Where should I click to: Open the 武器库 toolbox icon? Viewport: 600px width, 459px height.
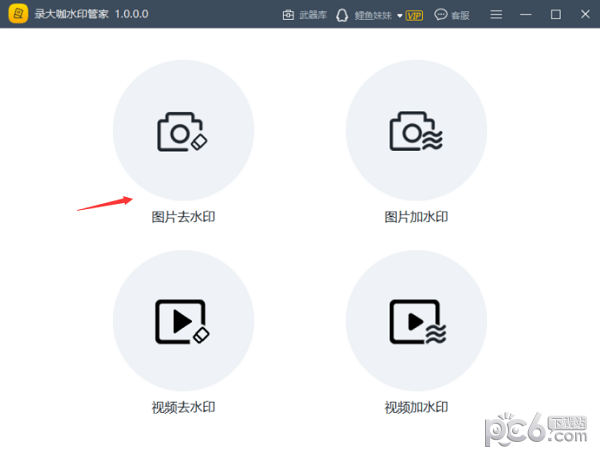coord(288,15)
